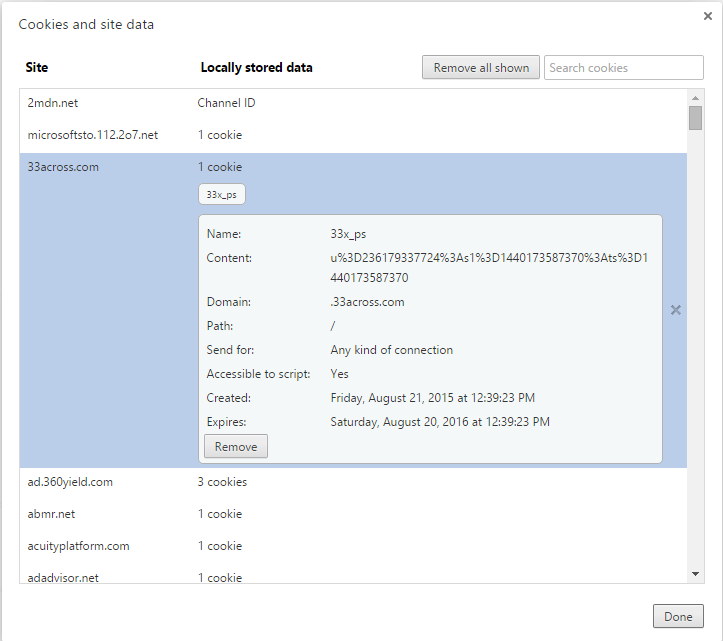723x641 pixels.
Task: Click the Done button
Action: point(678,617)
